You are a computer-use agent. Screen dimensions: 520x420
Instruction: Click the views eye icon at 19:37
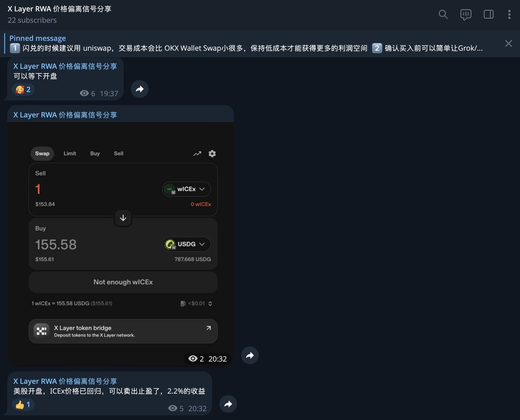[84, 94]
